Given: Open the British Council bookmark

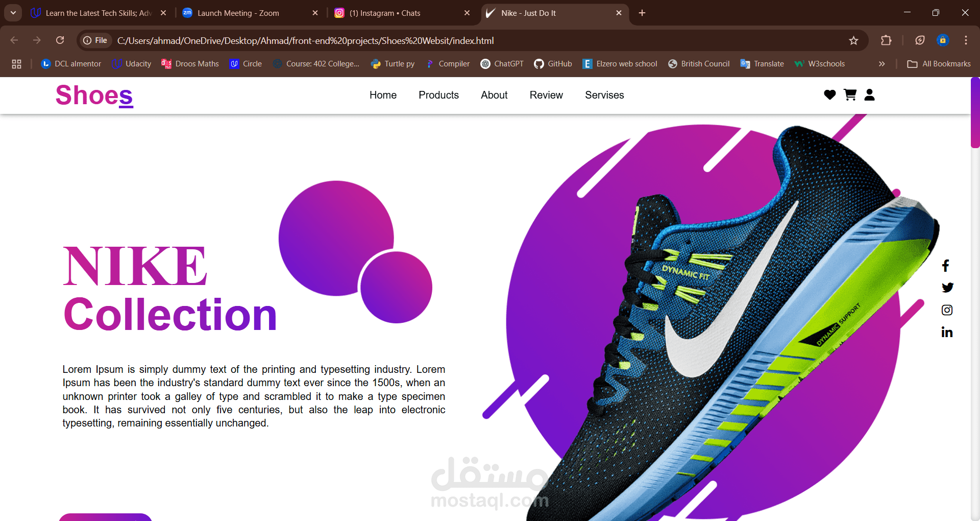Looking at the screenshot, I should point(699,64).
